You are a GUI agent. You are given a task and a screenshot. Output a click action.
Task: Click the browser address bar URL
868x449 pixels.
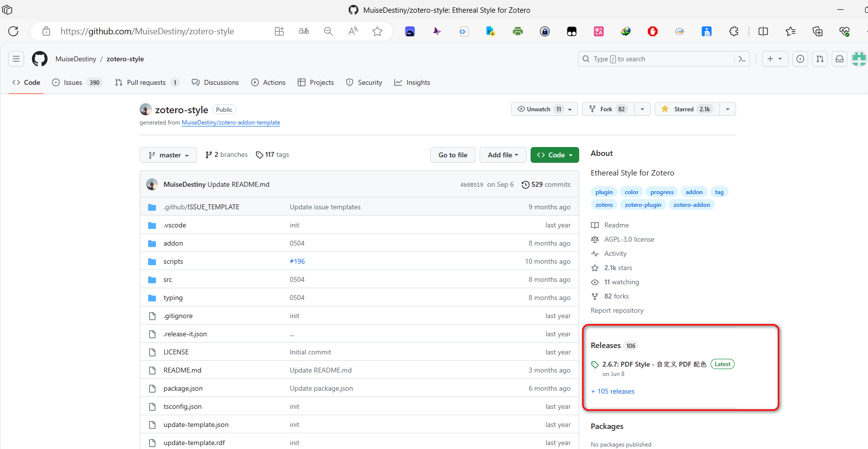coord(147,31)
